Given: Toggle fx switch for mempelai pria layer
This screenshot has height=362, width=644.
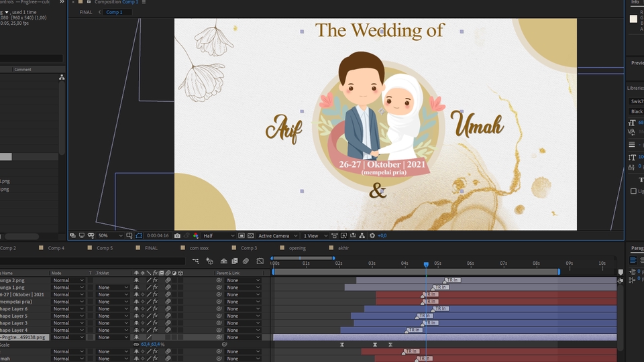Looking at the screenshot, I should pos(155,302).
